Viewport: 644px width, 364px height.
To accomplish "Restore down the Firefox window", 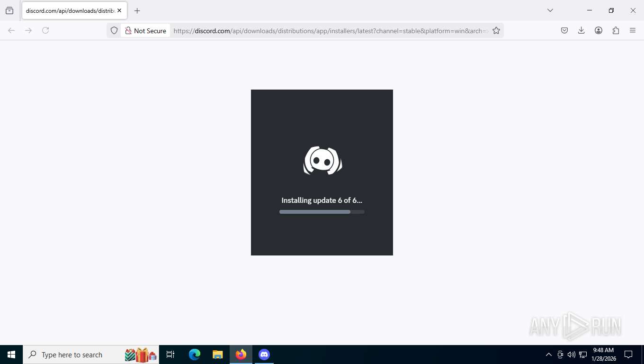I will [x=611, y=10].
